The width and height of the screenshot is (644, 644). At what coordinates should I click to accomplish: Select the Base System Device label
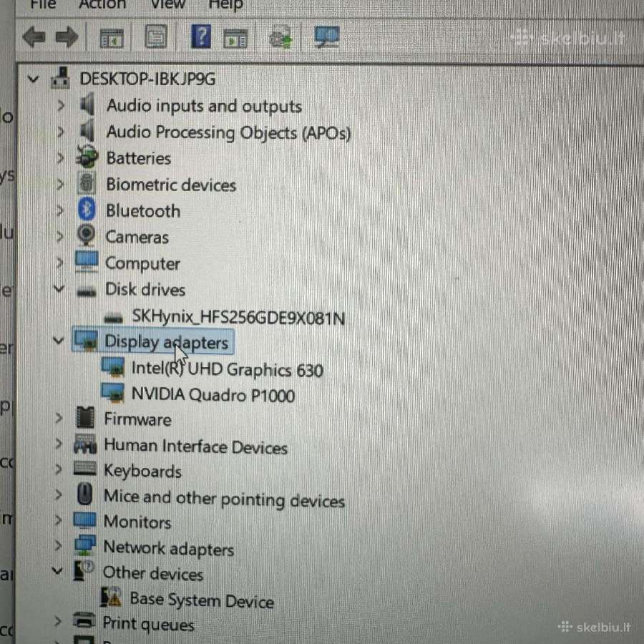(202, 600)
